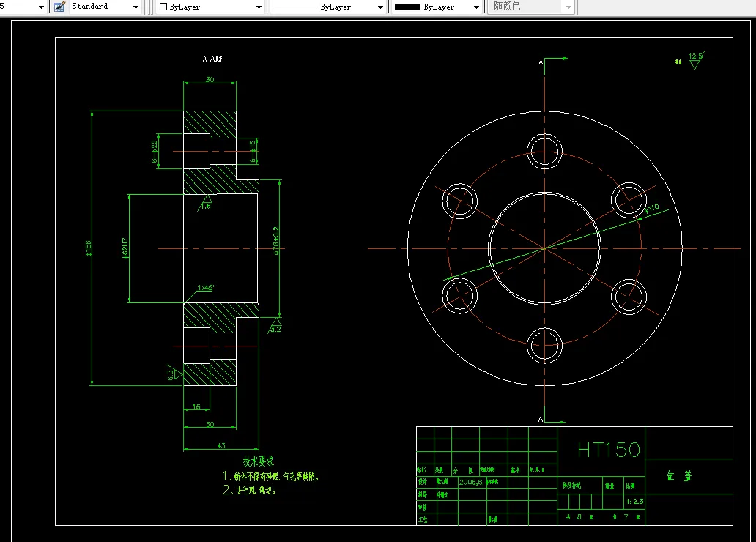Select the 6.3 surface roughness symbol
The width and height of the screenshot is (756, 542).
click(174, 372)
